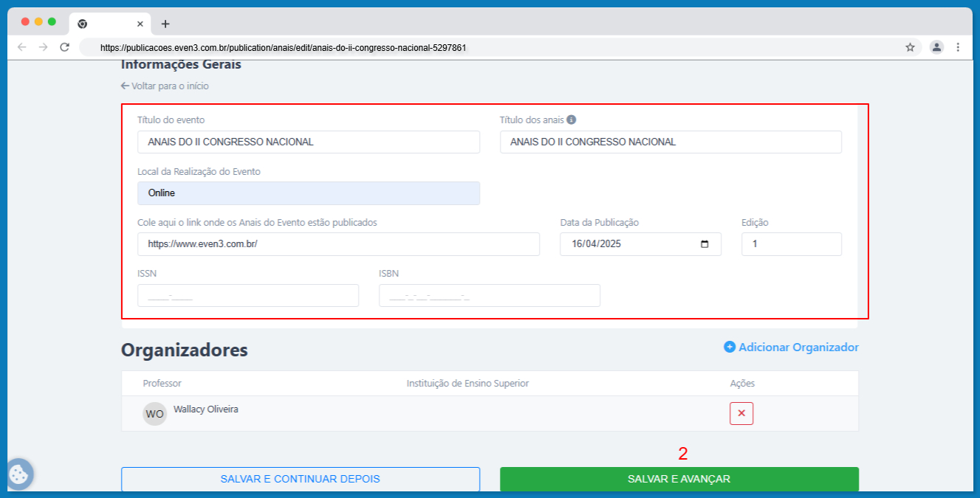Click the Data da Publicação date value
Screen dimensions: 980x498
click(596, 244)
